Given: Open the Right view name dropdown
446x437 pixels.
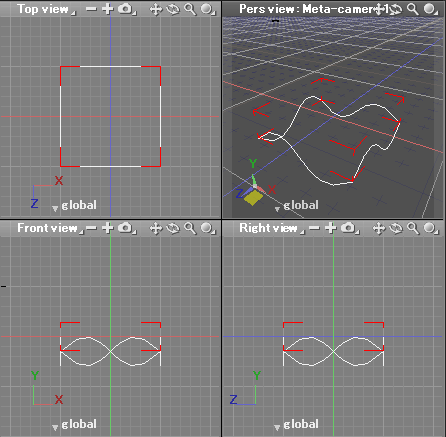Looking at the screenshot, I should (x=271, y=228).
